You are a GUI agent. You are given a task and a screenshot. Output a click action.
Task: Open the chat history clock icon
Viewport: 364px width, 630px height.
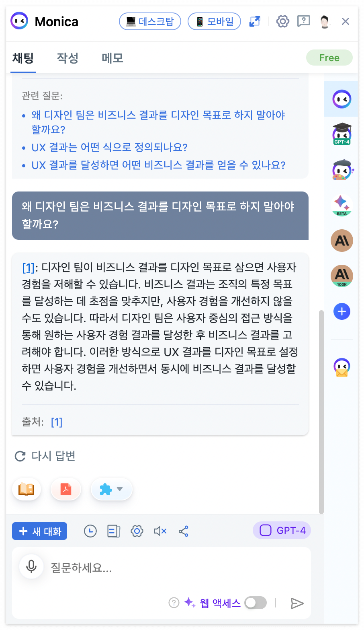coord(90,531)
